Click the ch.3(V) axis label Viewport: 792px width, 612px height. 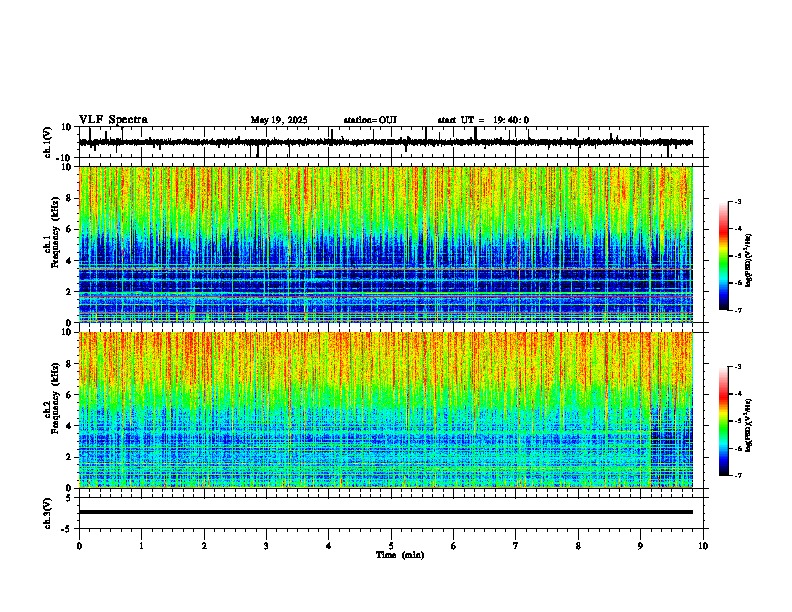point(48,513)
